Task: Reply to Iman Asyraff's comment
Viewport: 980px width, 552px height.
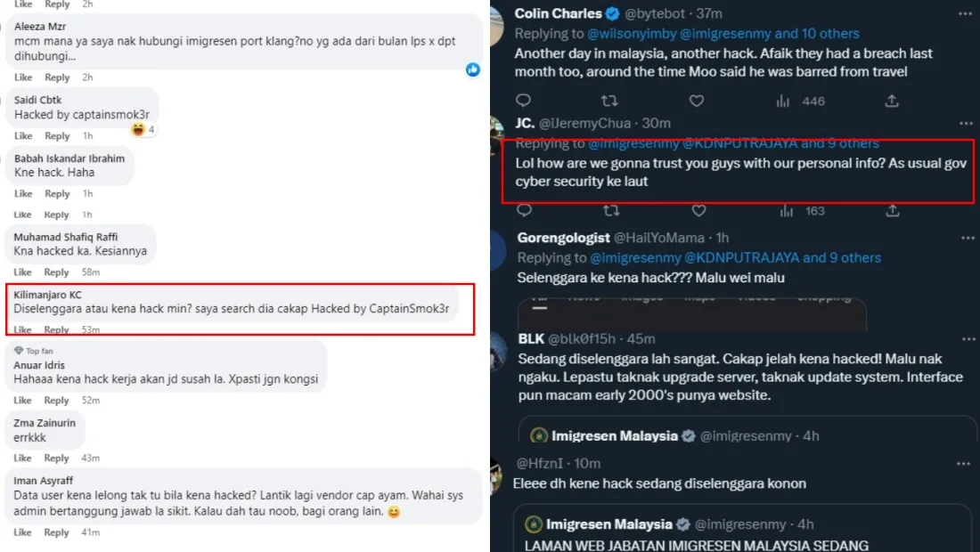Action: coord(57,532)
